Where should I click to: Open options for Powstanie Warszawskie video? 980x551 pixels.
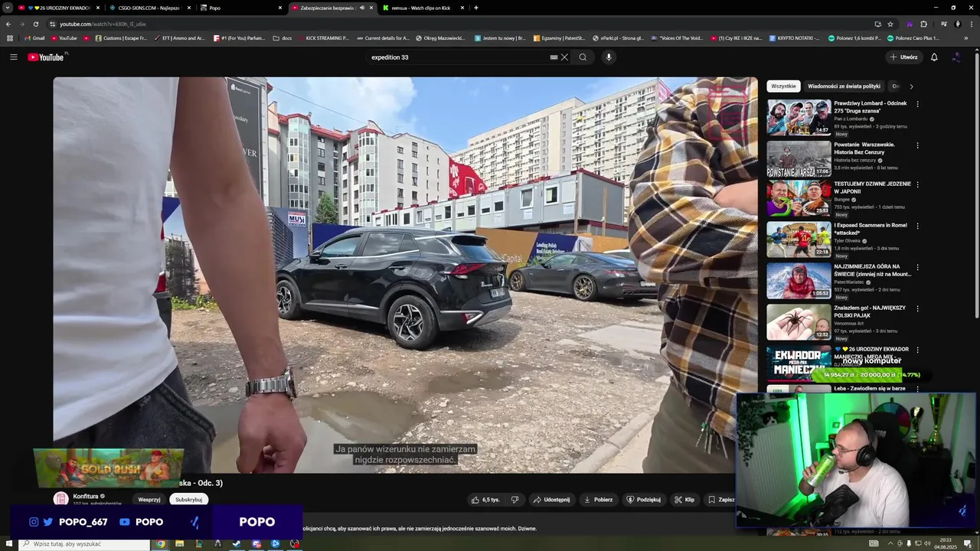(917, 145)
